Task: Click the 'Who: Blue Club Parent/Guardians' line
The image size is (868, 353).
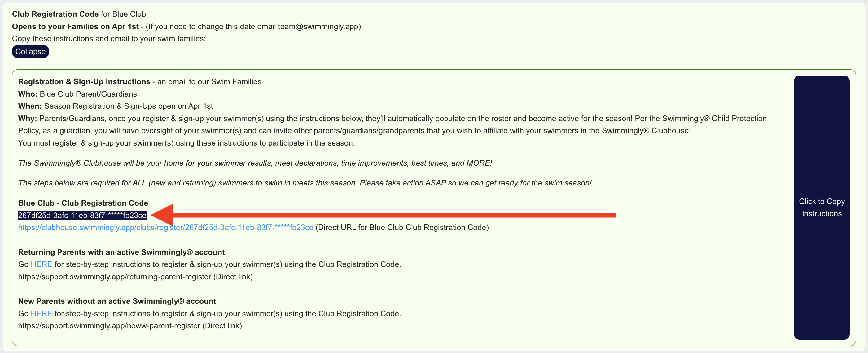Action: [77, 94]
